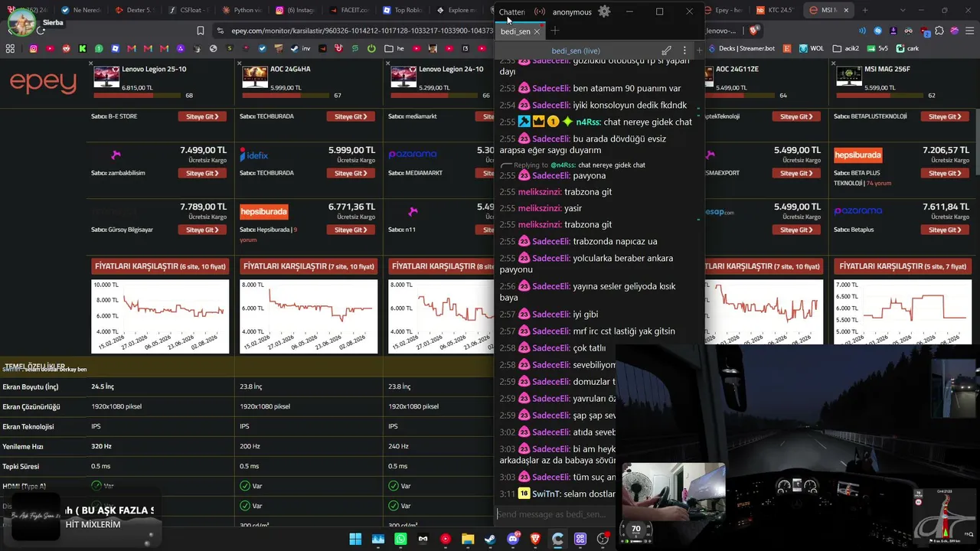This screenshot has width=980, height=551.
Task: Open the AOC 24G4HA product link
Action: 290,69
